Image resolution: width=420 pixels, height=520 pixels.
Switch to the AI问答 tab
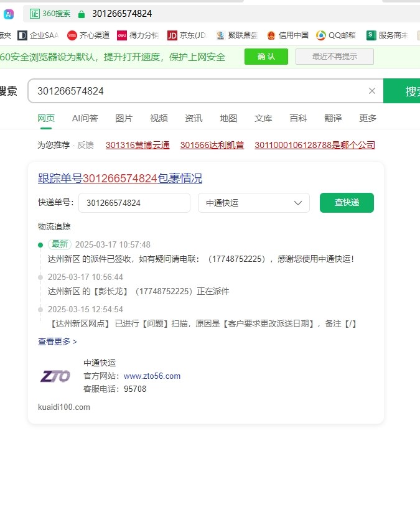coord(85,118)
